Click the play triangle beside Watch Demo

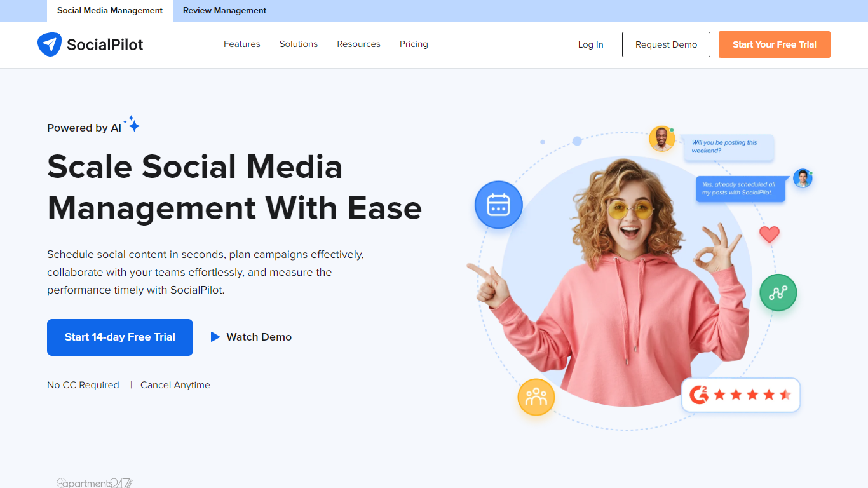tap(215, 337)
